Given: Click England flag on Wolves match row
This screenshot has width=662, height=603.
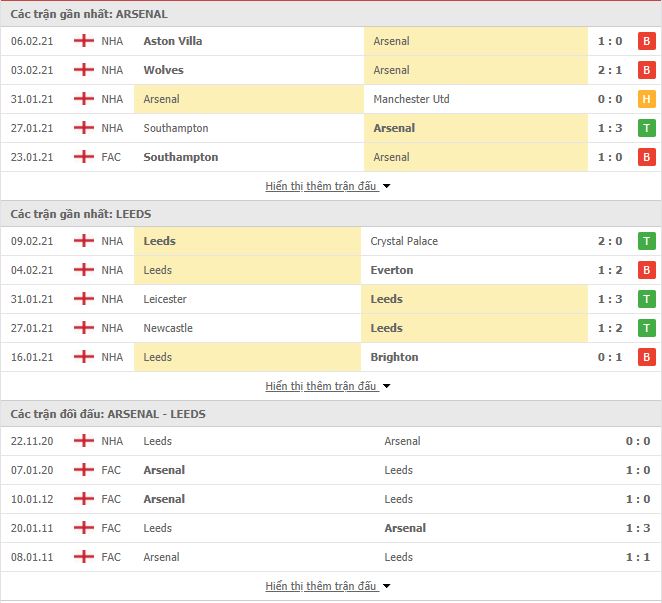Looking at the screenshot, I should tap(84, 70).
